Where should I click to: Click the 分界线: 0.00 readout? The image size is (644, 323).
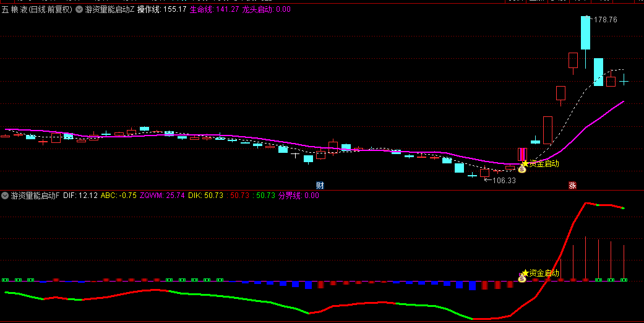point(299,196)
